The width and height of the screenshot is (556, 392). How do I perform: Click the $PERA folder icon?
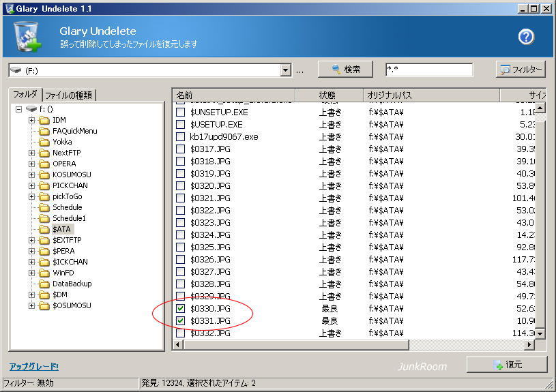[x=44, y=252]
